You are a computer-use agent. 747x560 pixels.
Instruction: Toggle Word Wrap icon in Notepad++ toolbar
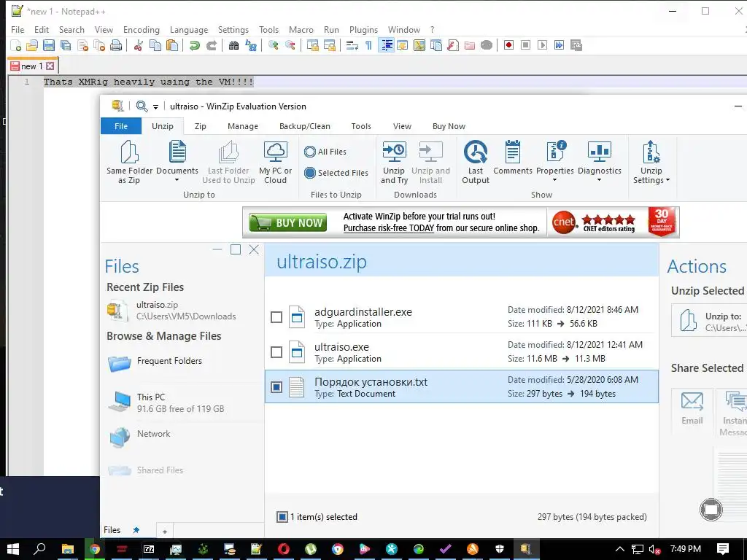[x=352, y=45]
